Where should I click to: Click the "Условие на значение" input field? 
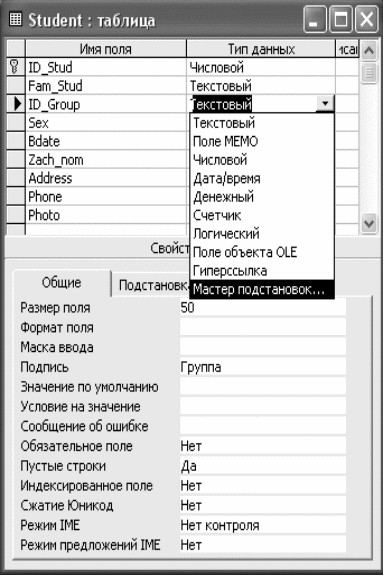pos(263,407)
